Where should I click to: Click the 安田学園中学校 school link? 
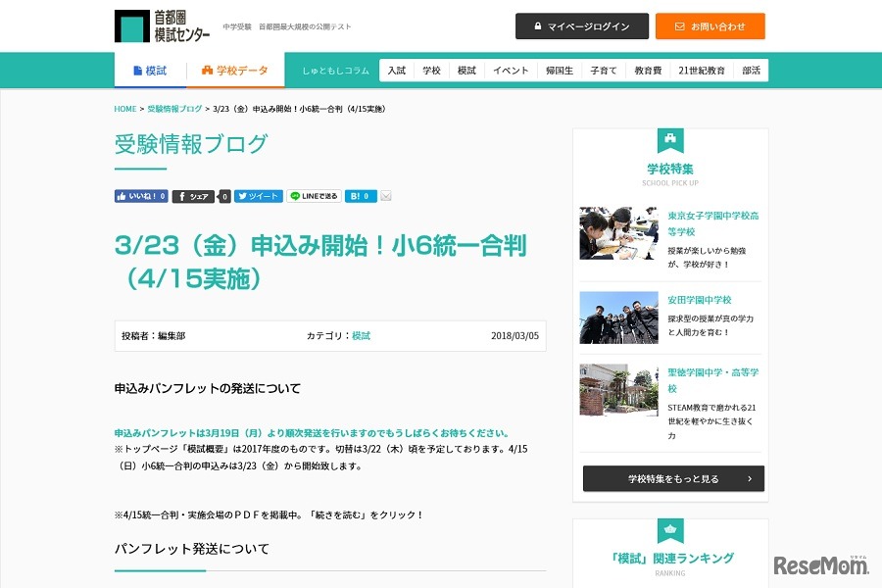coord(700,300)
